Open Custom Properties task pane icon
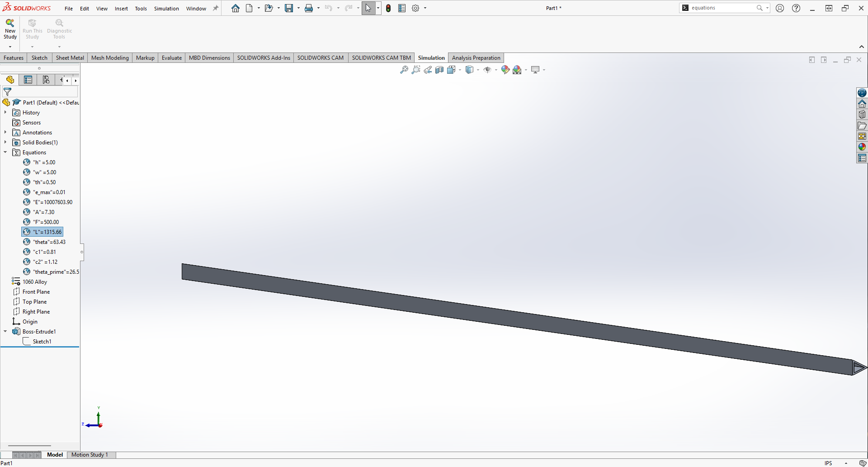This screenshot has width=868, height=467. (862, 158)
